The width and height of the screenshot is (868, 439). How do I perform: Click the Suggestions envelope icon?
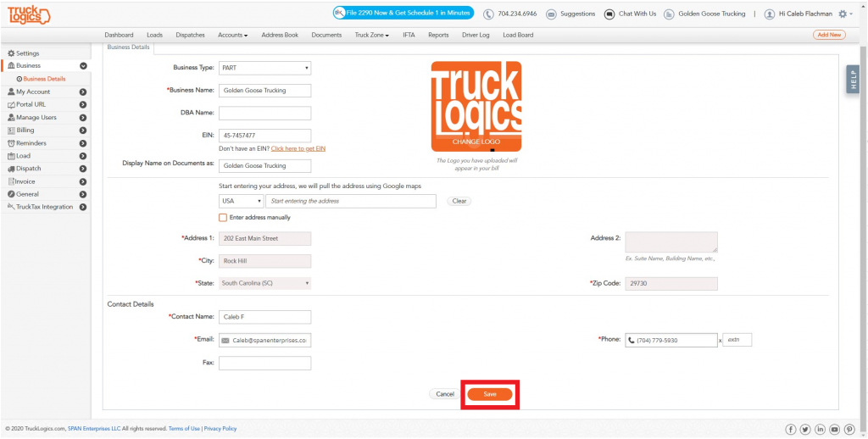coord(551,14)
